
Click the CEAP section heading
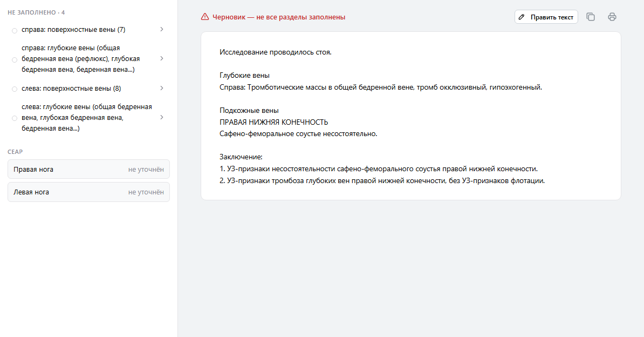click(15, 152)
